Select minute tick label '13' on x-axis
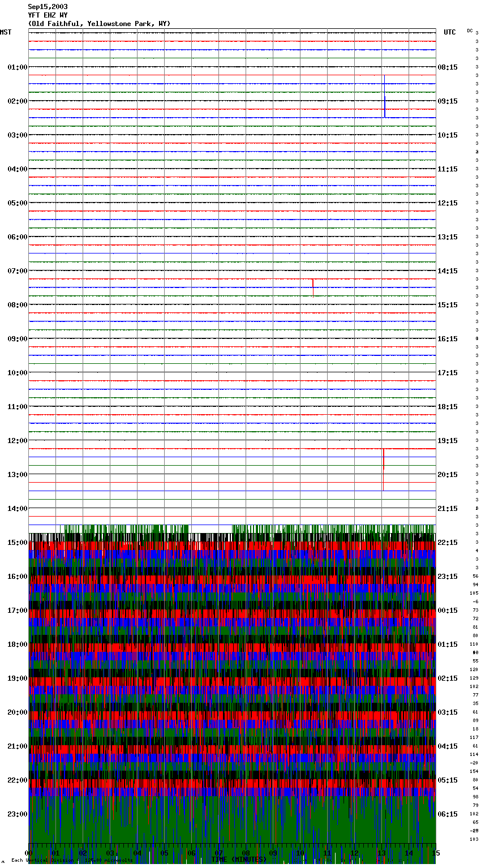 click(382, 853)
